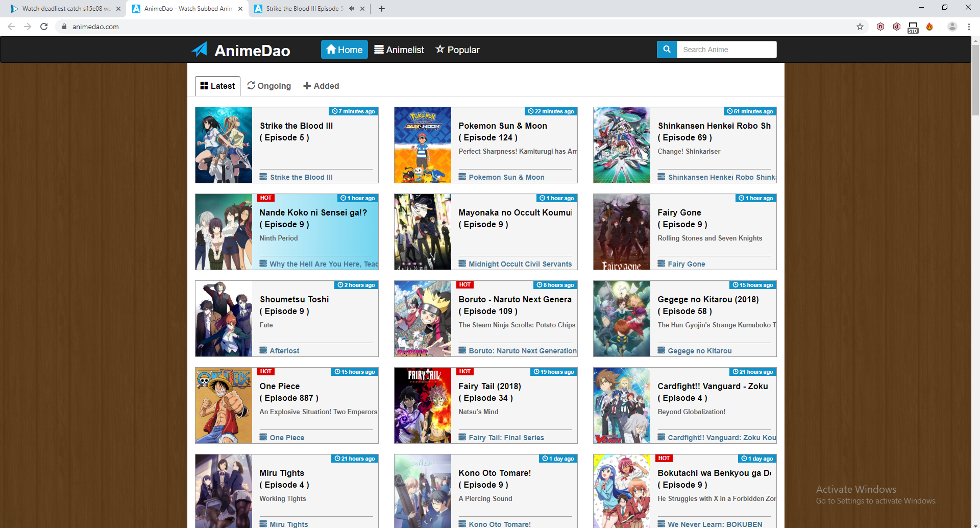Open Shoumetsu Toshi Episode 9 title
Image resolution: width=980 pixels, height=528 pixels.
[x=294, y=305]
